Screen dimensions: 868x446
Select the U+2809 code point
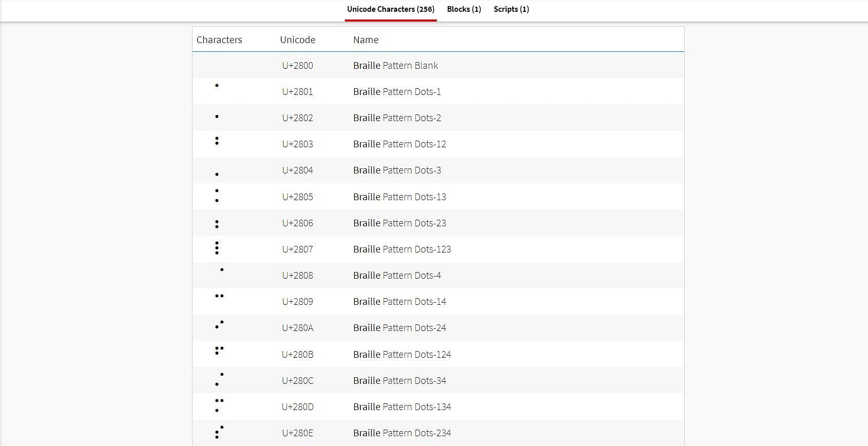tap(298, 301)
